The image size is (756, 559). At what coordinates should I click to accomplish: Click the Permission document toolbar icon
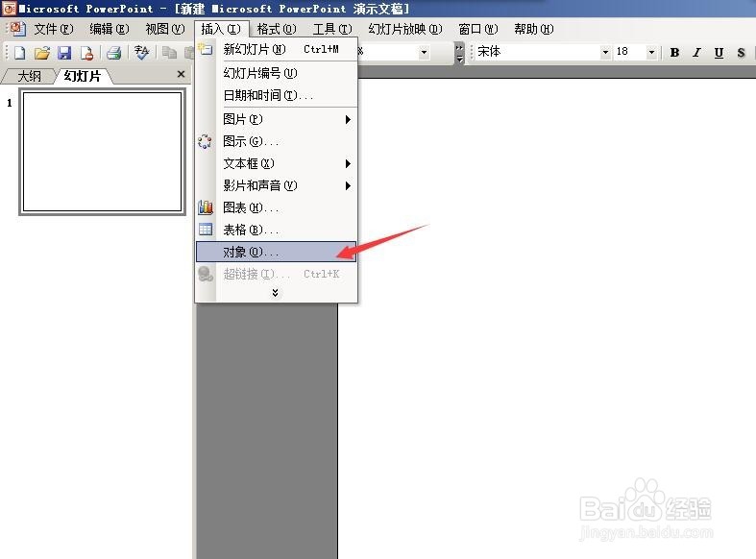click(86, 53)
